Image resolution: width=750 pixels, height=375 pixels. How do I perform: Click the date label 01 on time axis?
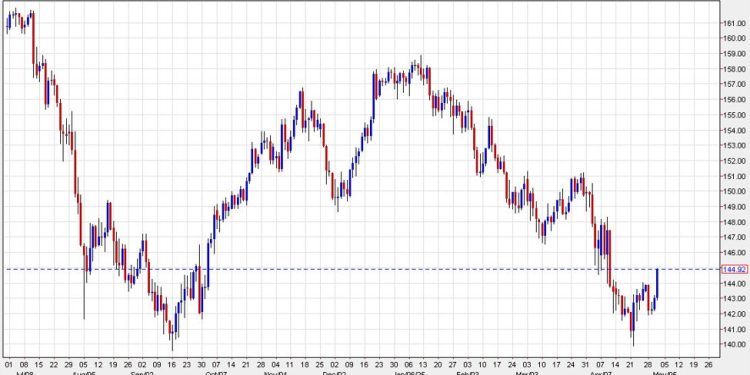(x=9, y=364)
